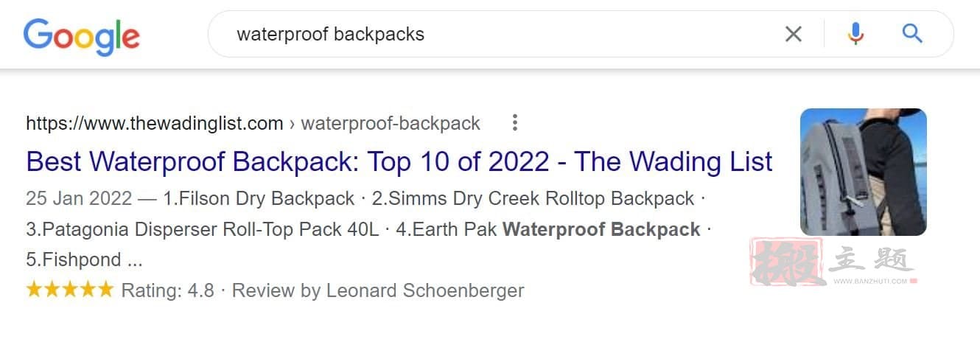The width and height of the screenshot is (980, 342).
Task: Click the "Fishpond ..." truncated snippet text
Action: 92,260
